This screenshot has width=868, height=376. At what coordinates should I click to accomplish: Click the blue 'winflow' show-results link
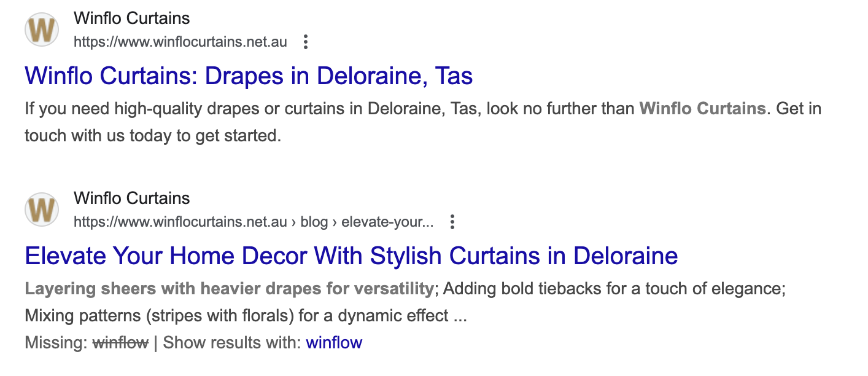334,342
